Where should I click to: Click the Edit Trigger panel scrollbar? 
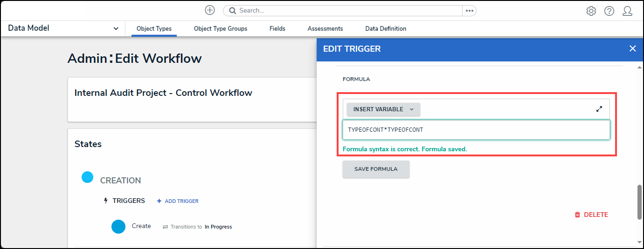pyautogui.click(x=639, y=202)
